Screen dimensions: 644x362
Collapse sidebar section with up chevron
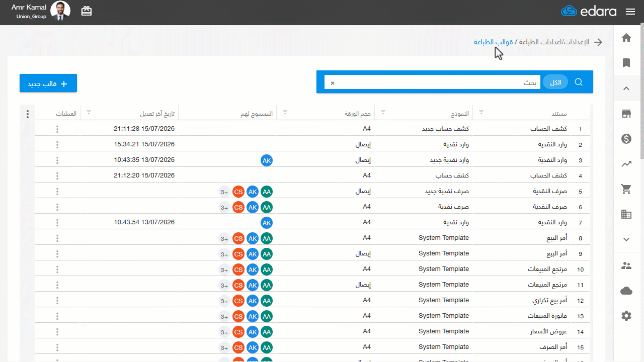tap(626, 88)
